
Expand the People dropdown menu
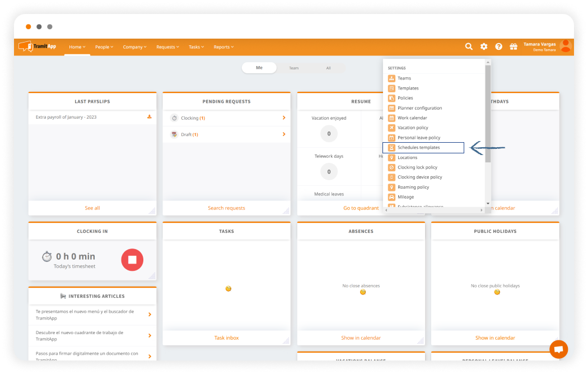click(x=104, y=47)
